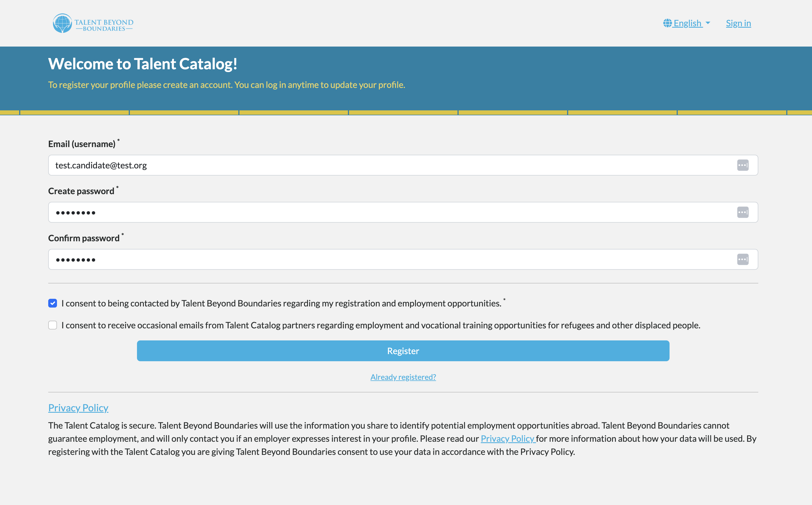Image resolution: width=812 pixels, height=505 pixels.
Task: Open the autofill icon in the email field
Action: [x=743, y=165]
